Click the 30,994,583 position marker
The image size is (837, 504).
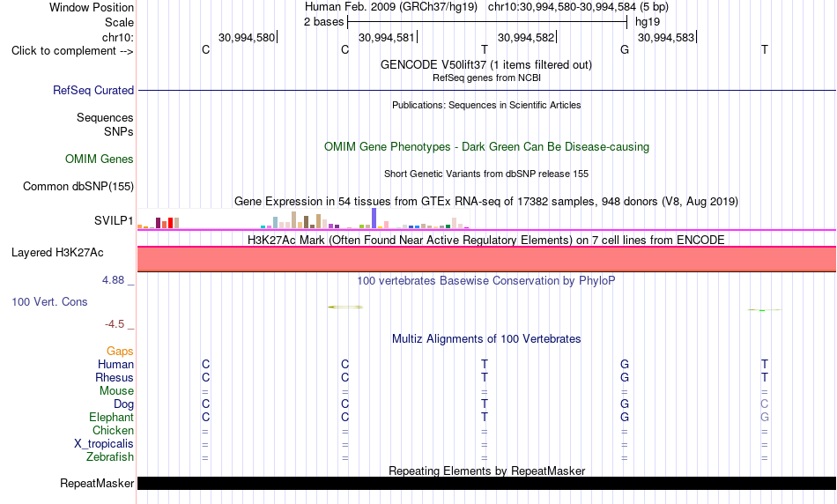coord(667,37)
